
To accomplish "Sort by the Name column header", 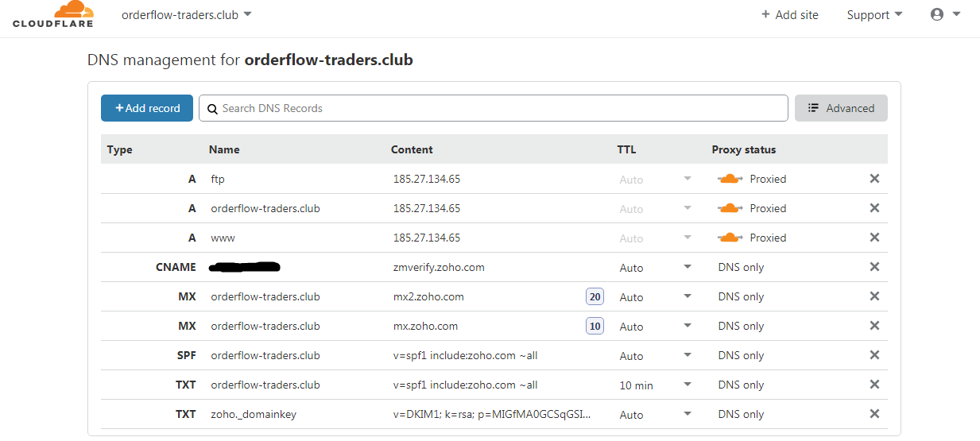I will [x=224, y=149].
